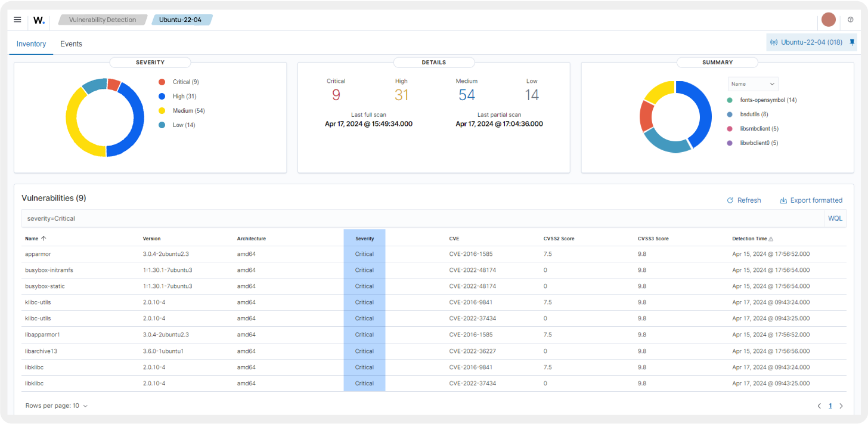Click the help question mark icon

850,20
